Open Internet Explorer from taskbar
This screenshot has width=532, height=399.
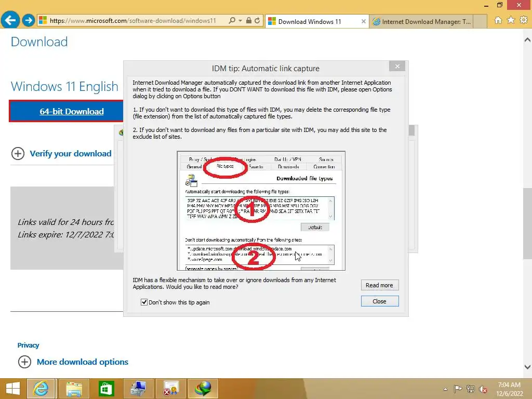click(x=41, y=389)
